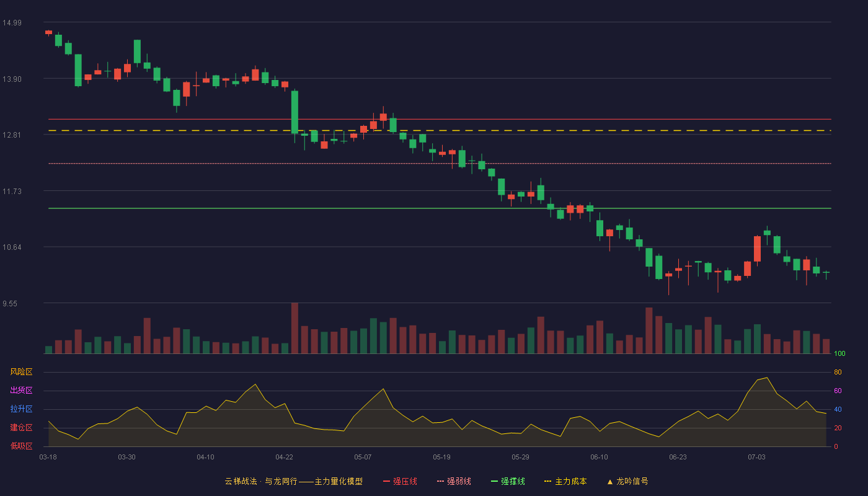The image size is (868, 496).
Task: Select the 出货区 zone label
Action: 21,391
